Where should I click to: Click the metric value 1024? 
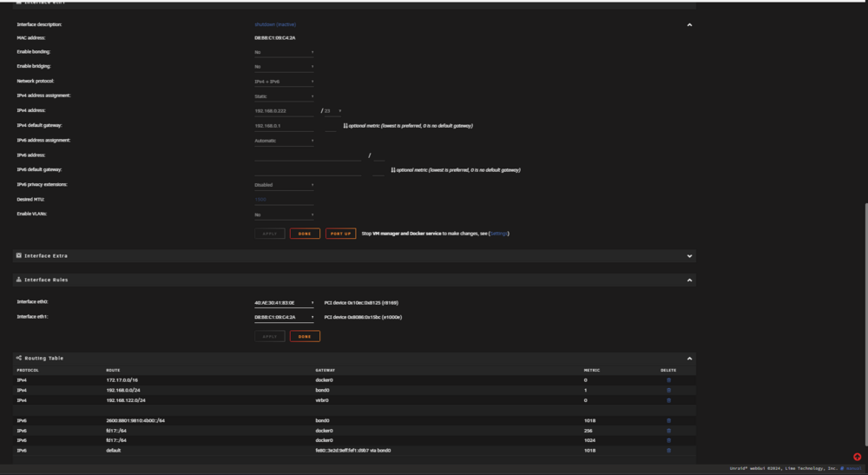[589, 440]
